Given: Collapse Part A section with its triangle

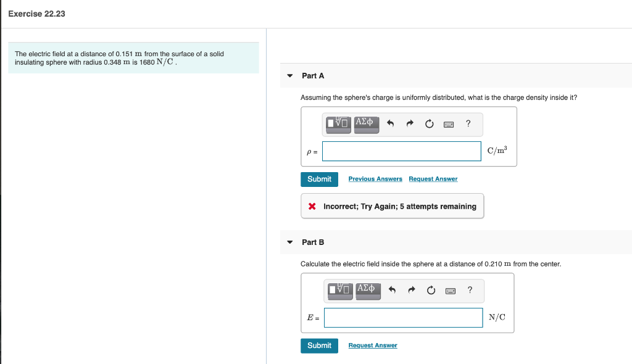Looking at the screenshot, I should (x=290, y=76).
